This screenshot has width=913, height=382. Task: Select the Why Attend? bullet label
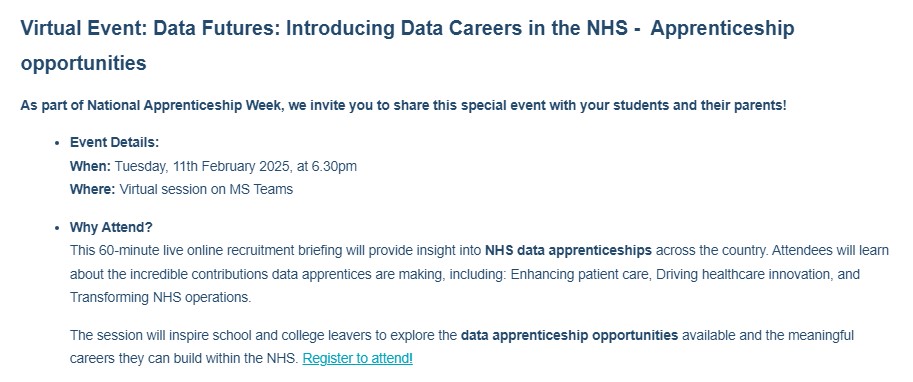(x=111, y=227)
